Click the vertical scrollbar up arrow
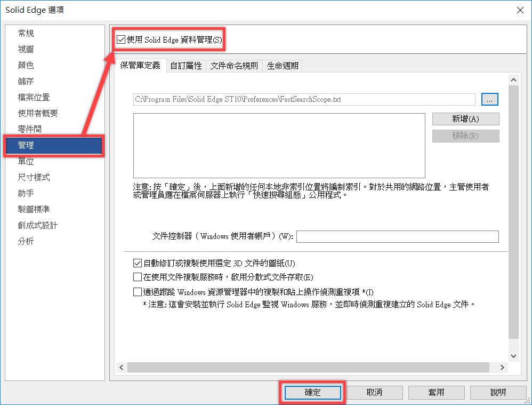 (x=514, y=80)
